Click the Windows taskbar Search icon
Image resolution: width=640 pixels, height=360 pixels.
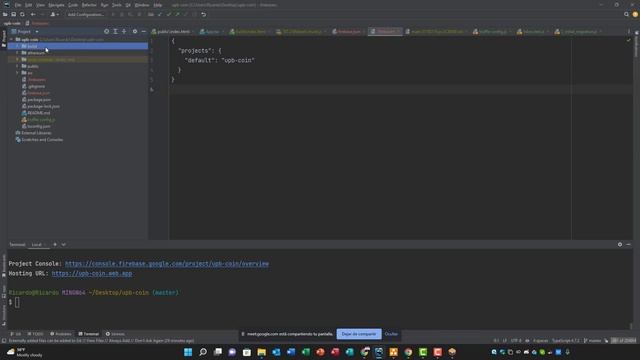203,352
